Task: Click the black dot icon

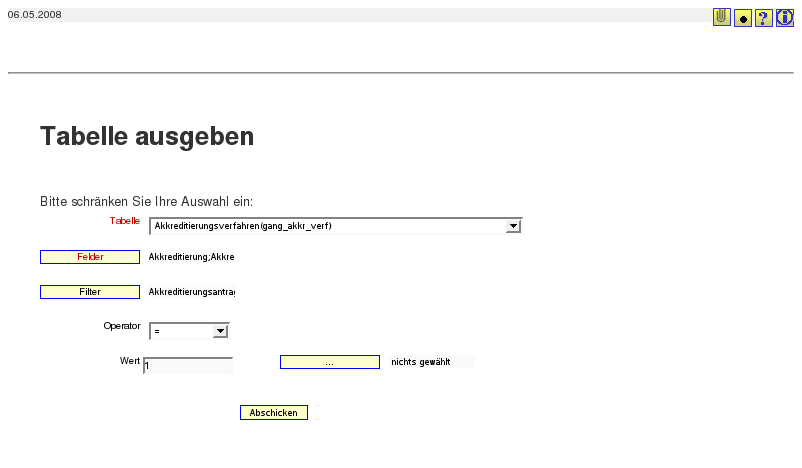Action: [743, 18]
